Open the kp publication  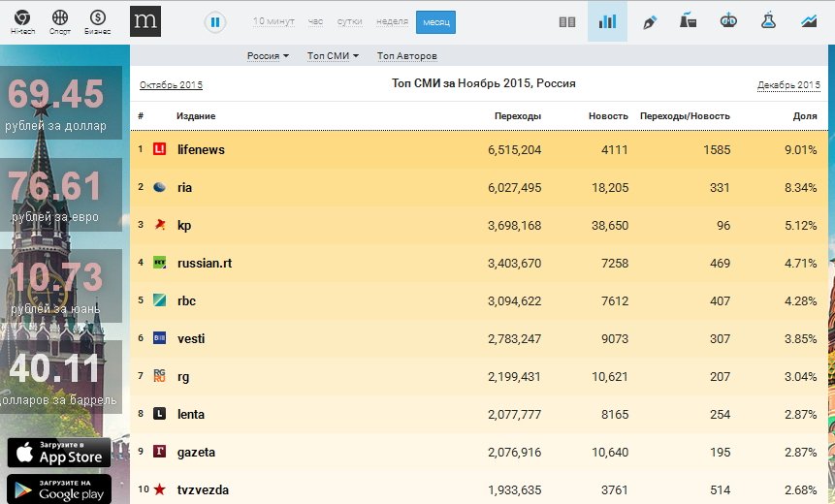click(183, 226)
